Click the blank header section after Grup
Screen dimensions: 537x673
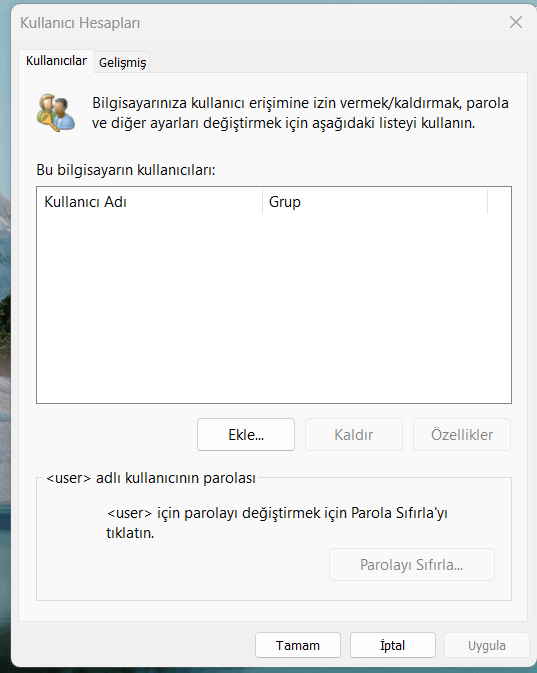coord(499,202)
